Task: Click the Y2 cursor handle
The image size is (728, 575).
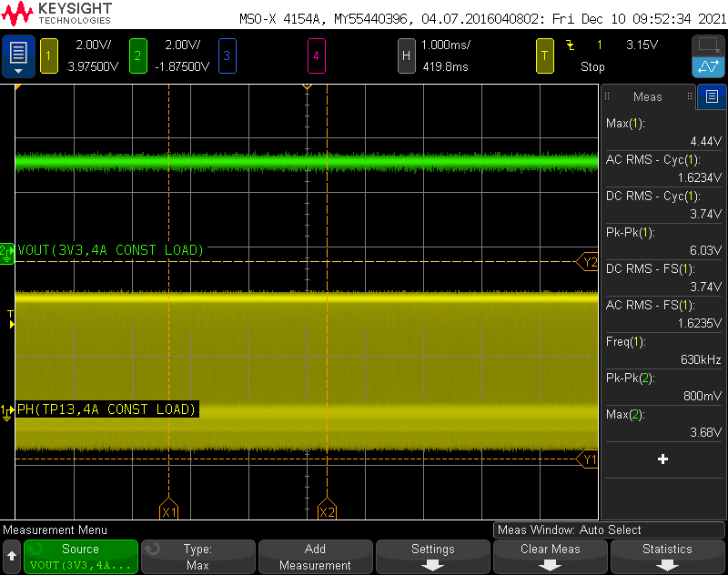Action: pyautogui.click(x=587, y=262)
